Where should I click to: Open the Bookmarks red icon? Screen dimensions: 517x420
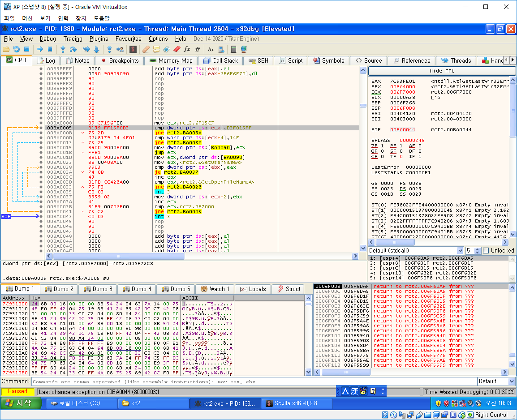point(177,49)
